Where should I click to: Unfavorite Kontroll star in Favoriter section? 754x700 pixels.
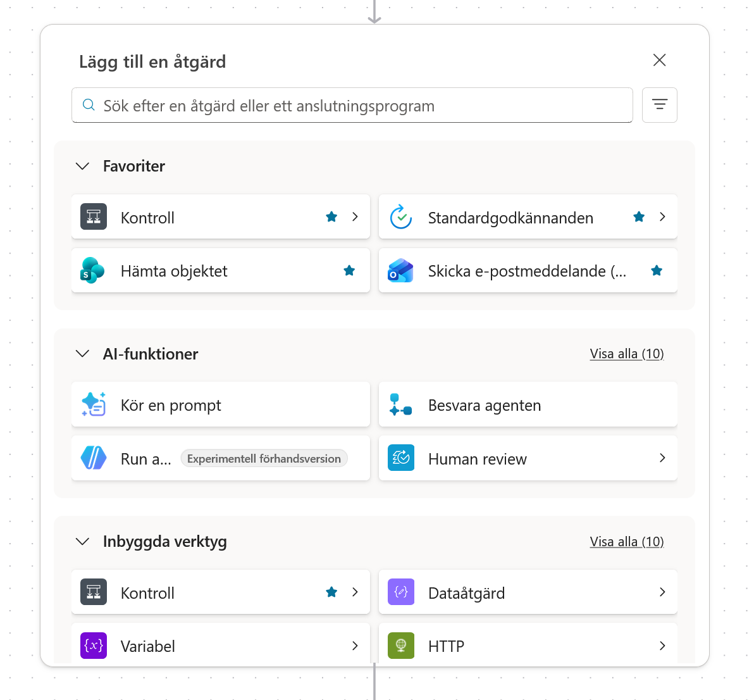pos(331,217)
